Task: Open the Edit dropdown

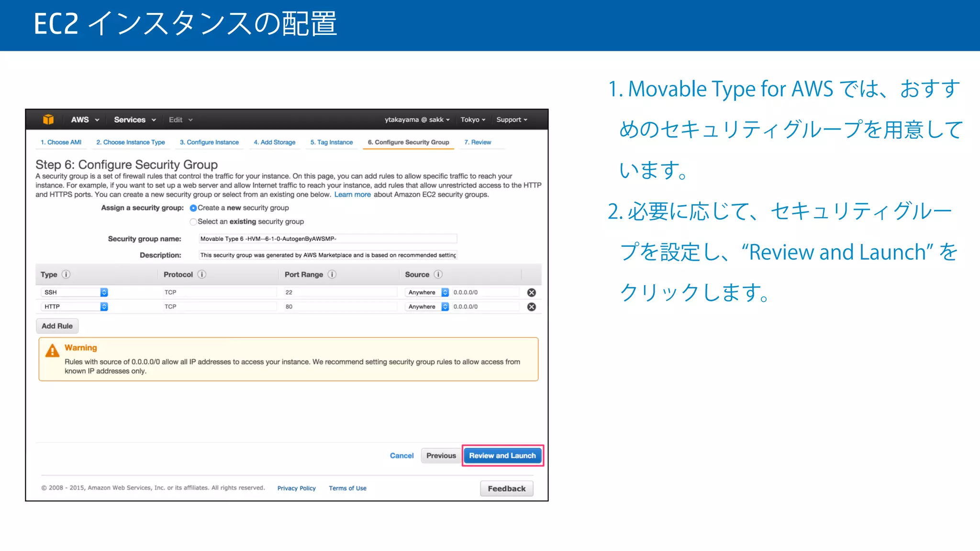Action: coord(180,120)
